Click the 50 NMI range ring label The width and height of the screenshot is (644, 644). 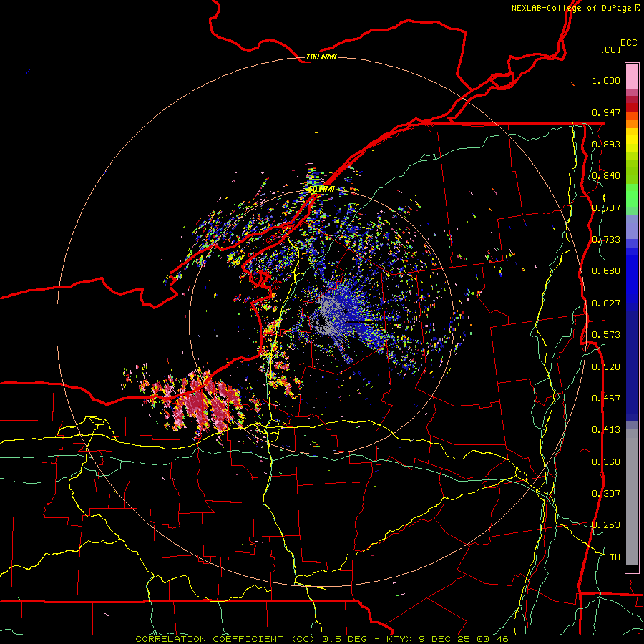click(321, 190)
